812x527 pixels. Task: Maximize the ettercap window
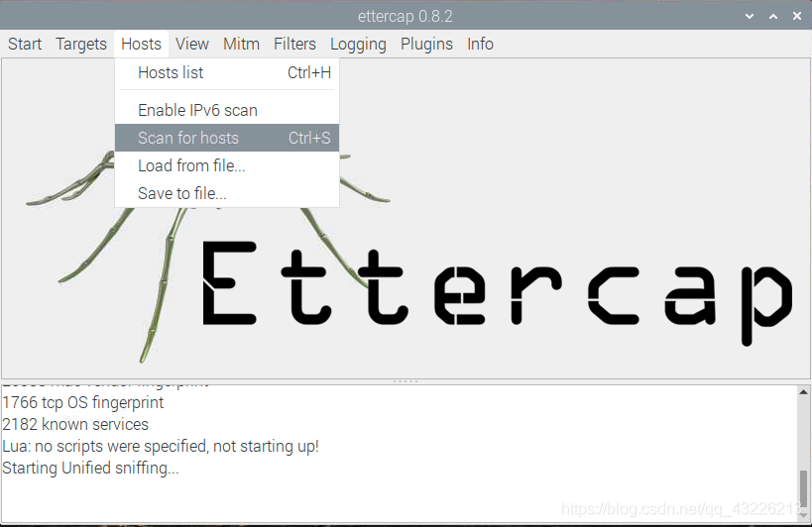[x=773, y=16]
